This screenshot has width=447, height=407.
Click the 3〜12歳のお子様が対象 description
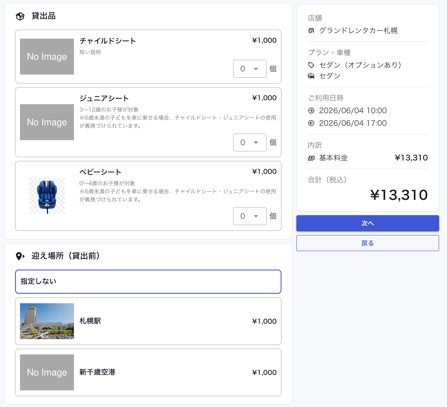(x=109, y=110)
